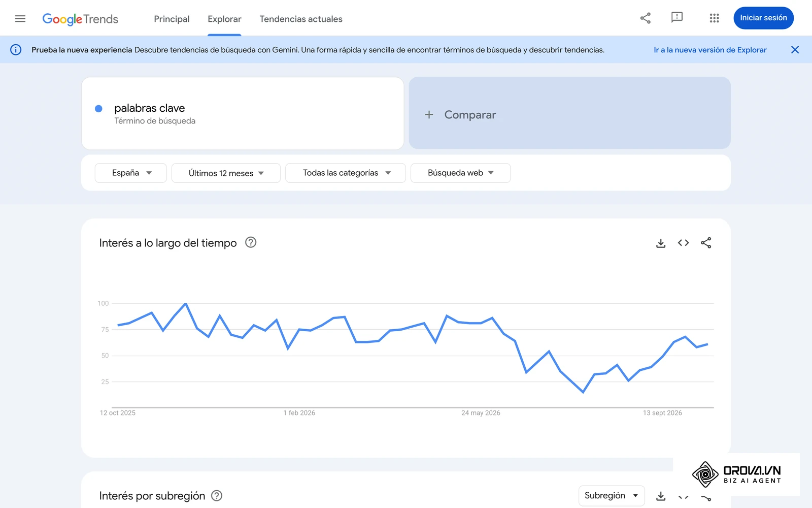Share the interest over time chart
The width and height of the screenshot is (812, 508).
click(706, 243)
